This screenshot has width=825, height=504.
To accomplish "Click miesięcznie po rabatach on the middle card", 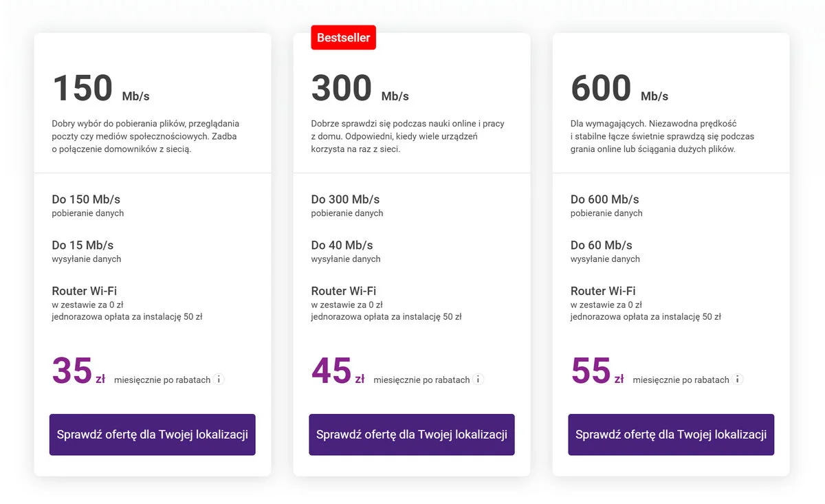I will 421,379.
